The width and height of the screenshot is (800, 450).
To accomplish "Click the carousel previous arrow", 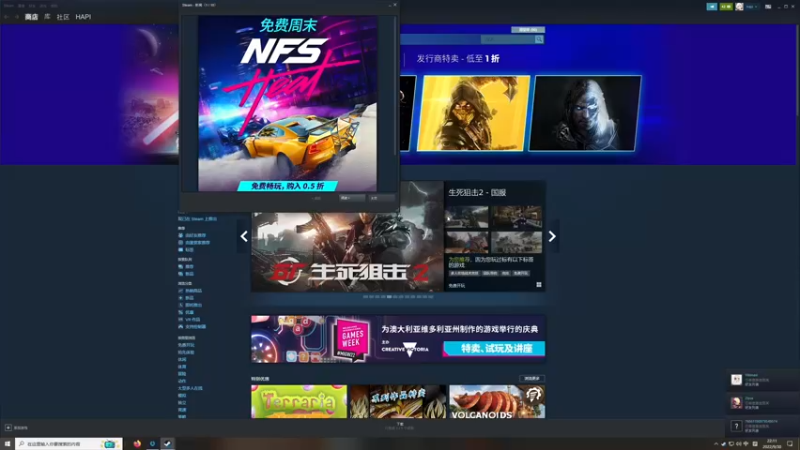I will point(244,236).
